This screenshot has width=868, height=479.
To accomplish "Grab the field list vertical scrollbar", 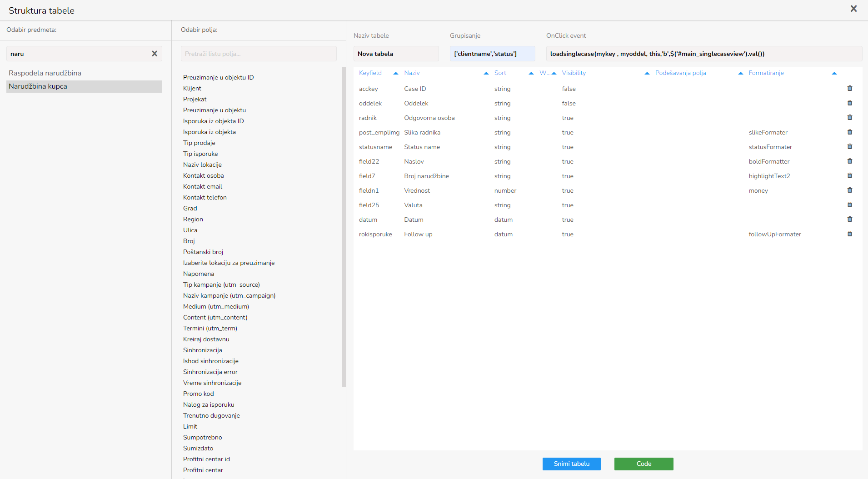I will 344,227.
